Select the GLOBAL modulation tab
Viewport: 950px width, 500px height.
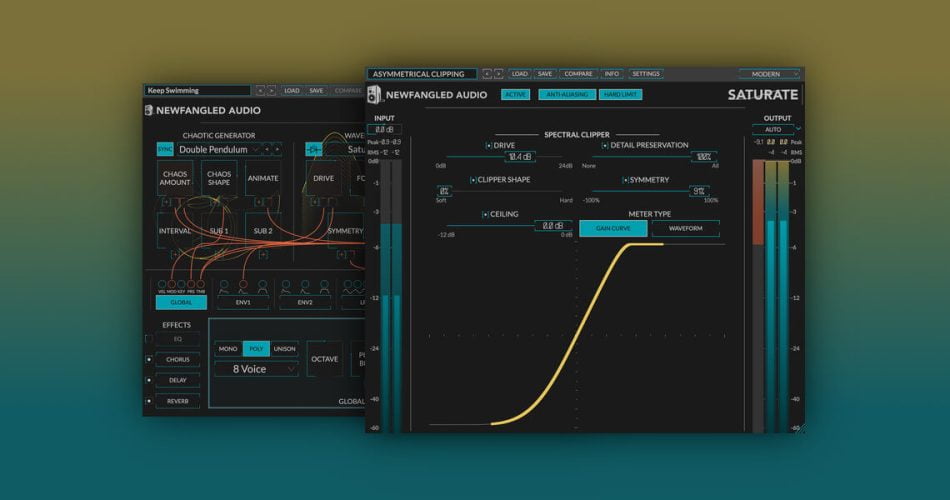click(x=181, y=302)
